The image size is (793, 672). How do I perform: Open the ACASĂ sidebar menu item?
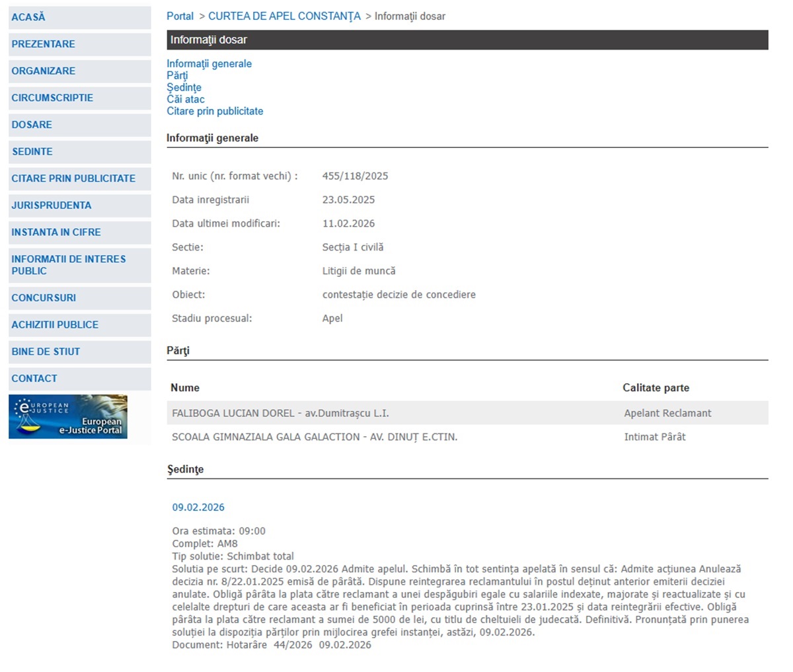(79, 17)
